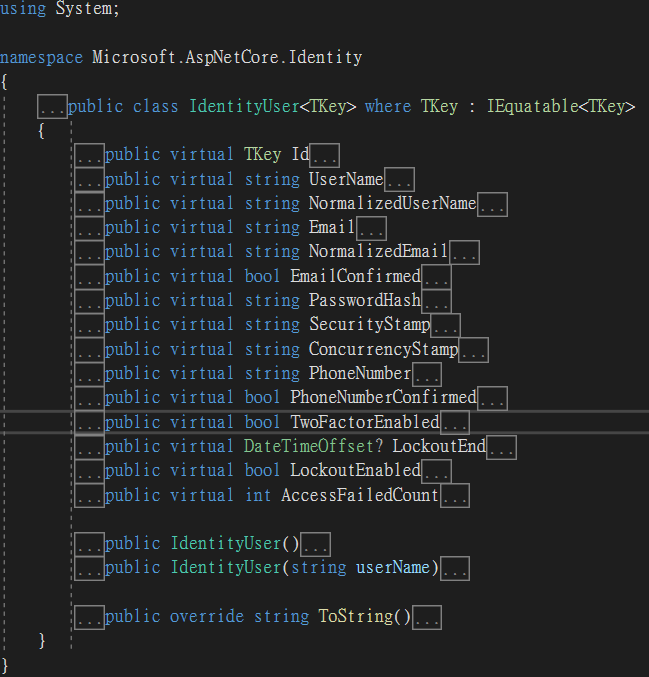Click the 'EmailConfirmed' property name
The height and width of the screenshot is (677, 649).
(355, 276)
